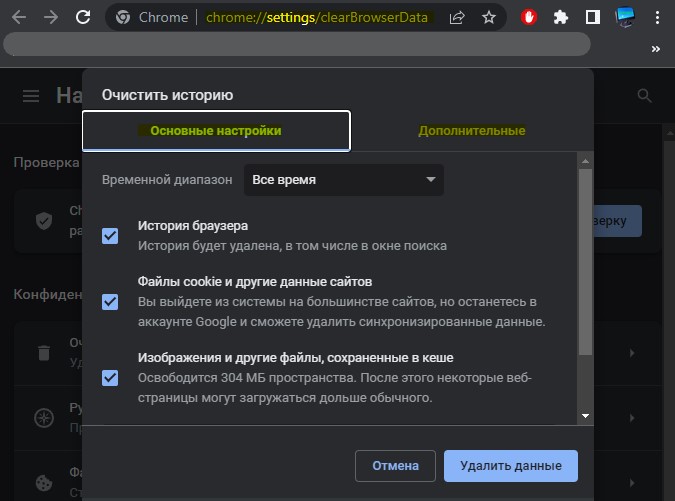Open the red ad blocker extension
The height and width of the screenshot is (501, 675).
(x=529, y=18)
